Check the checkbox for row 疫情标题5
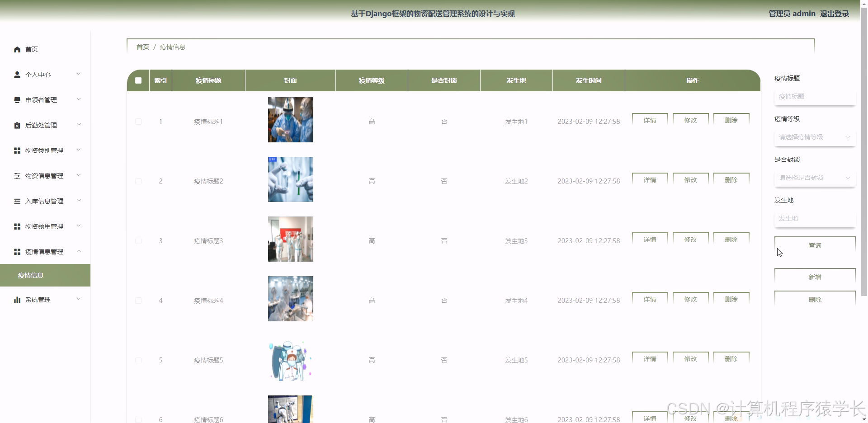The height and width of the screenshot is (423, 868). [138, 360]
